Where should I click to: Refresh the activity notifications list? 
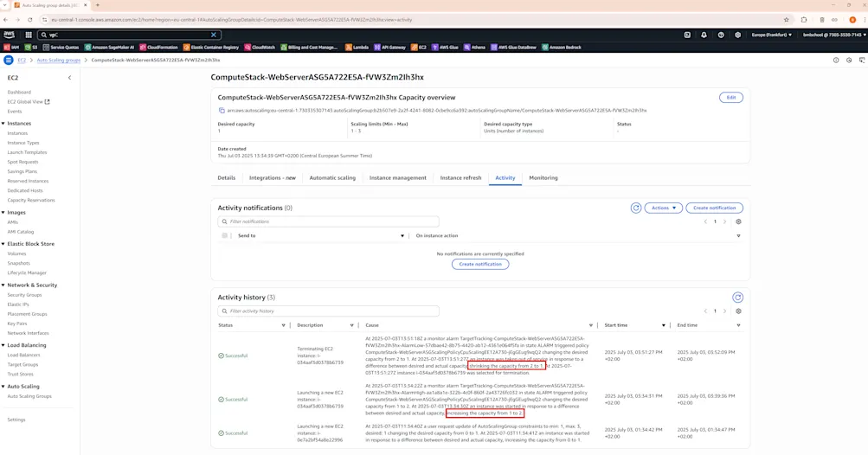click(635, 208)
